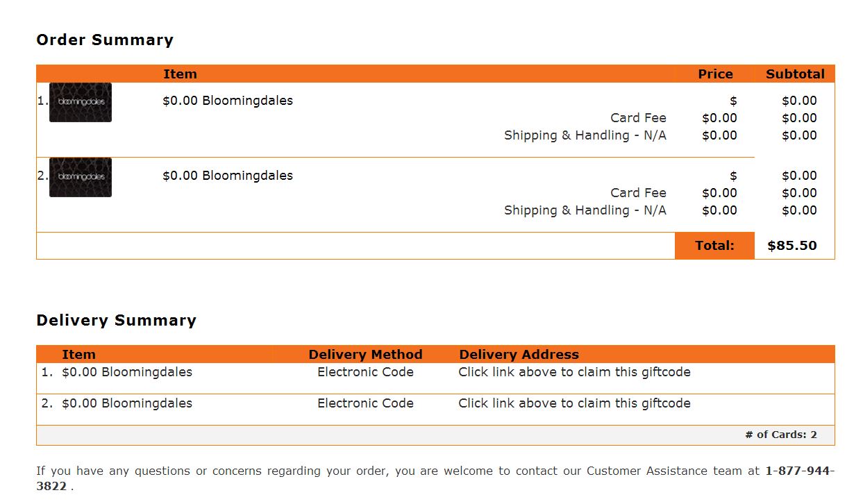Select first $0.00 Bloomingdales item in Order Summary

[x=228, y=101]
